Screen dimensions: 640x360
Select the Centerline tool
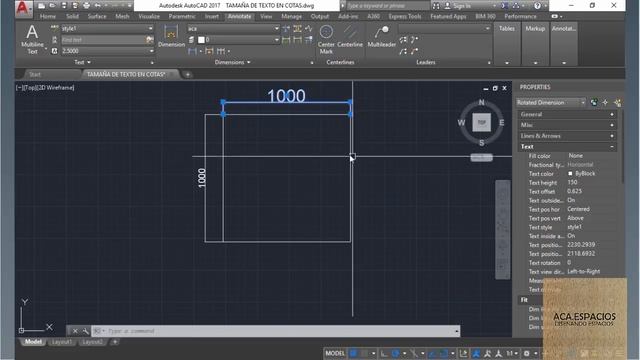pos(350,36)
